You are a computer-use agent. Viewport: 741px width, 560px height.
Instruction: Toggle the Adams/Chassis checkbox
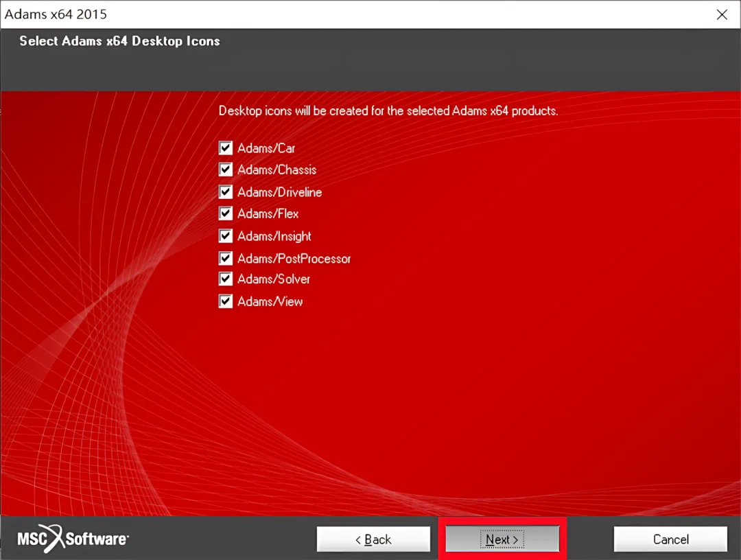[226, 170]
